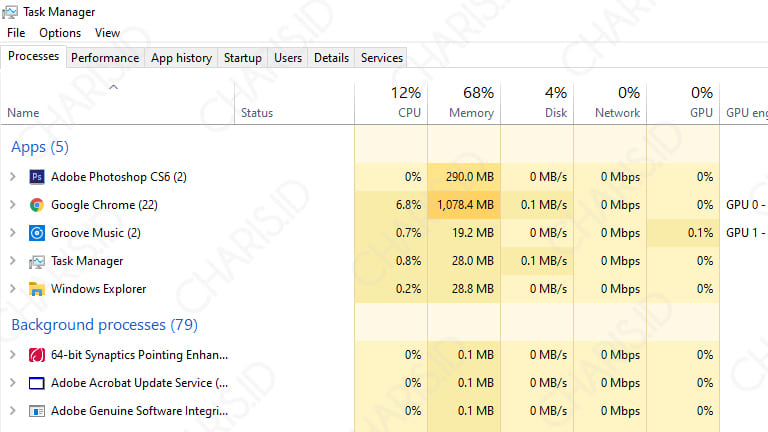Open the Options menu
Viewport: 768px width, 432px height.
coord(60,33)
